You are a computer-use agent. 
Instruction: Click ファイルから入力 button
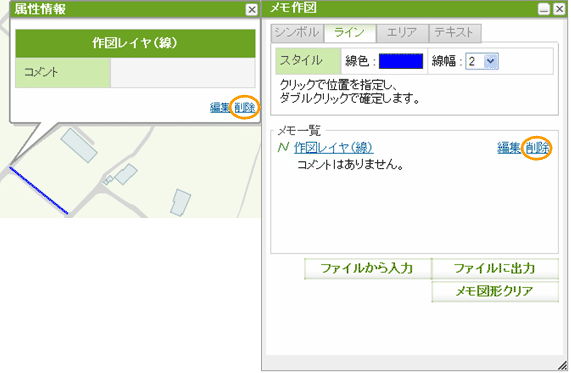coord(367,268)
